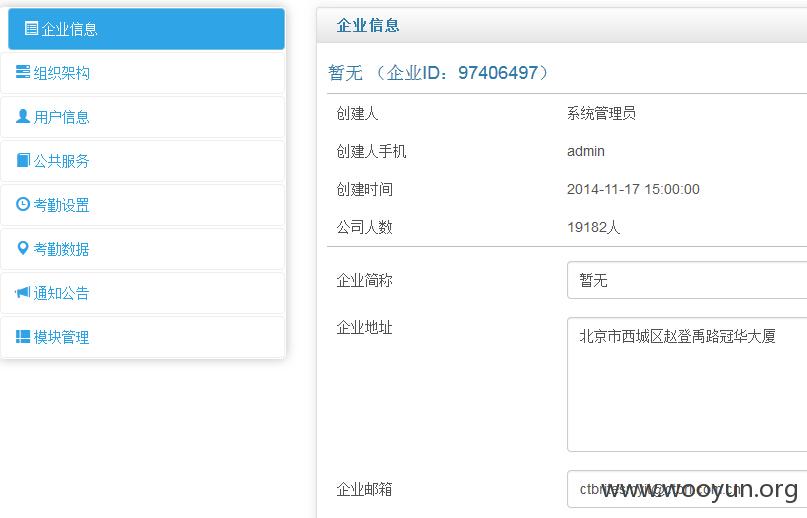Click the 创建人手机 label
The height and width of the screenshot is (518, 807).
click(371, 151)
